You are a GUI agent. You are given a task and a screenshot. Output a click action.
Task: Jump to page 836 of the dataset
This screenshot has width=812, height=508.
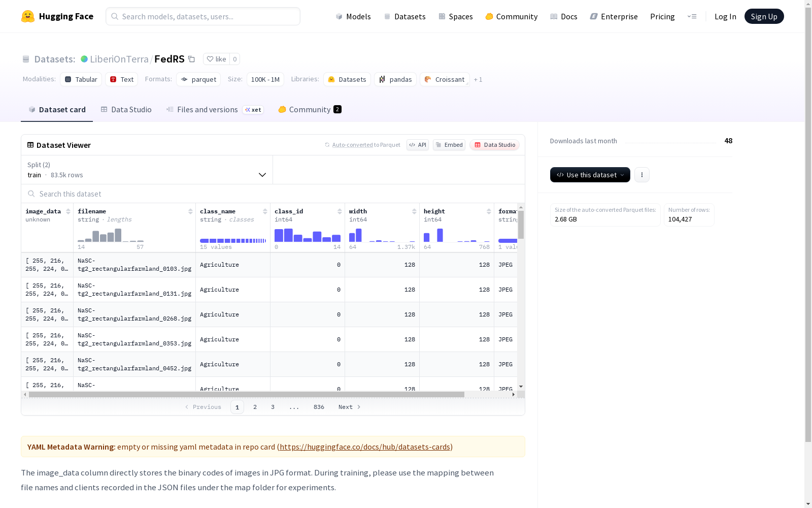point(319,407)
